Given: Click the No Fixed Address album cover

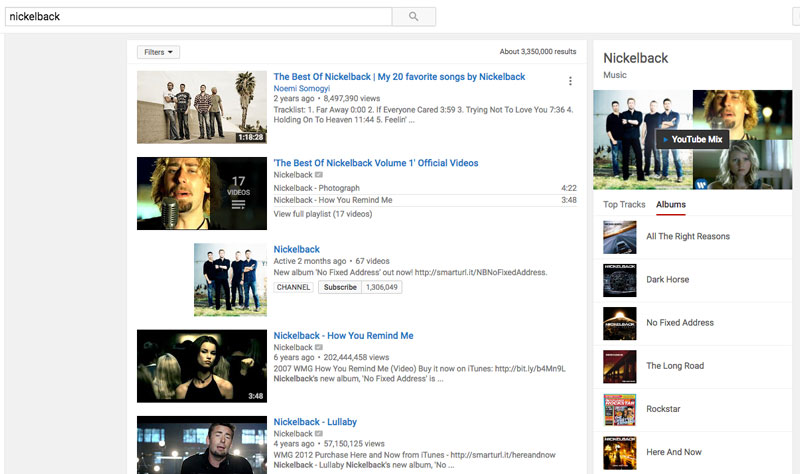Looking at the screenshot, I should 620,323.
